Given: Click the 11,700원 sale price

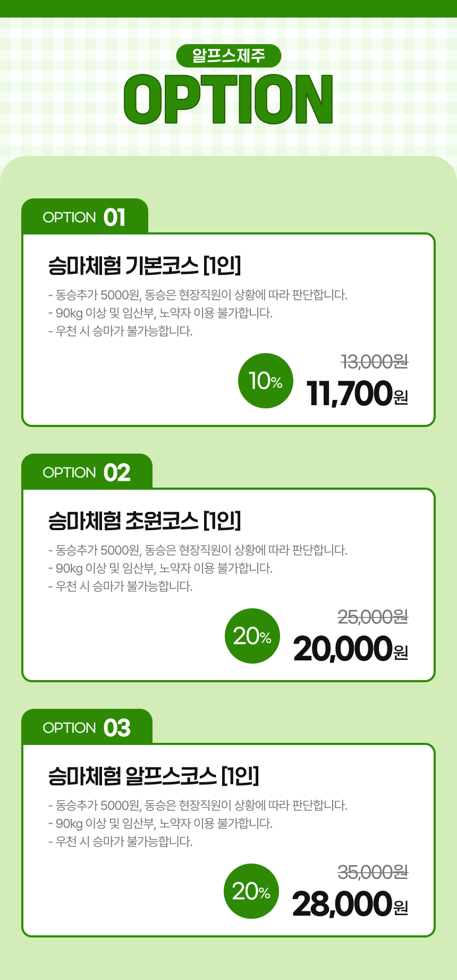Looking at the screenshot, I should (357, 394).
